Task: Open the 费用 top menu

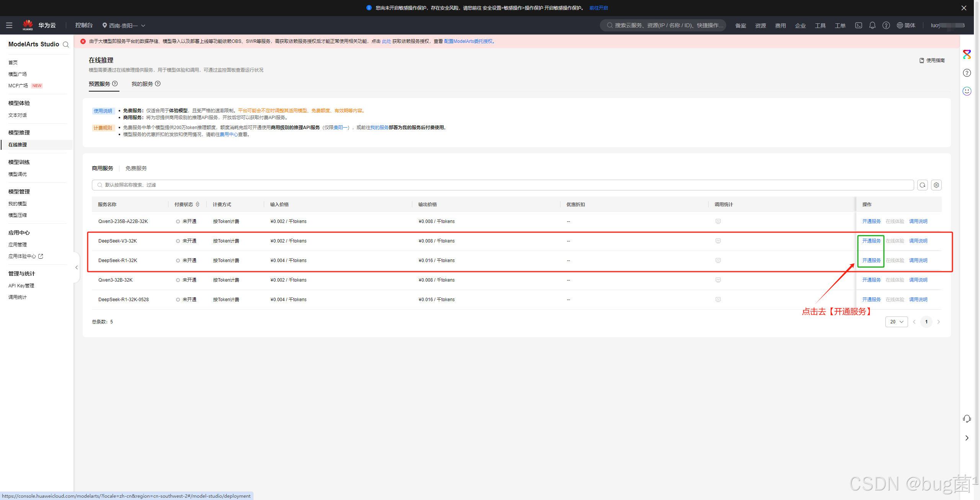Action: click(x=781, y=26)
